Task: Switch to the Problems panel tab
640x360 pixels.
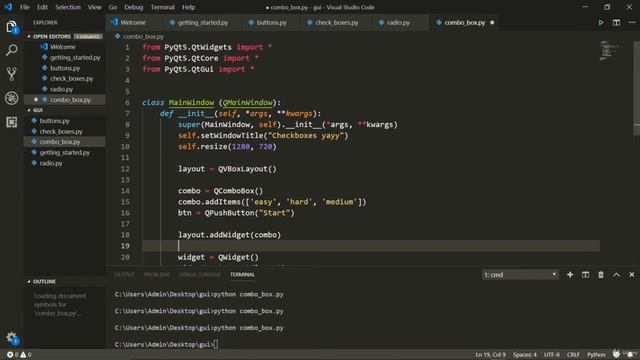Action: click(x=157, y=275)
